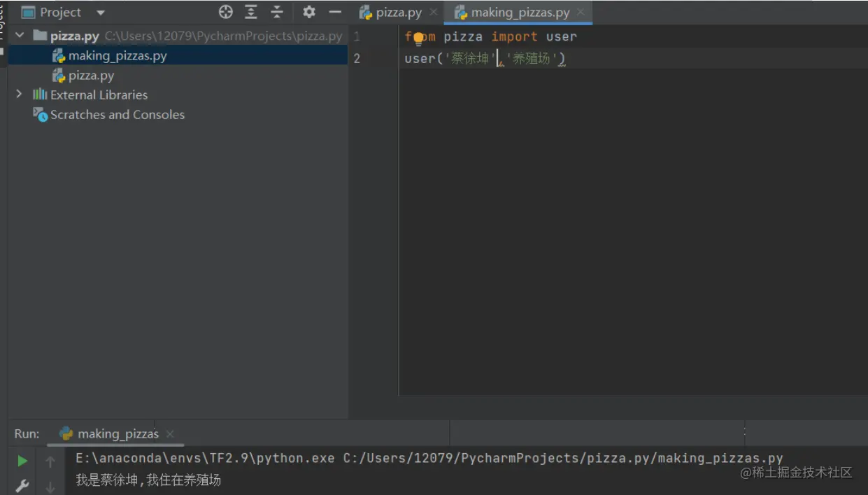Close the making_pizzas.py editor tab
The width and height of the screenshot is (868, 495).
pyautogui.click(x=581, y=12)
